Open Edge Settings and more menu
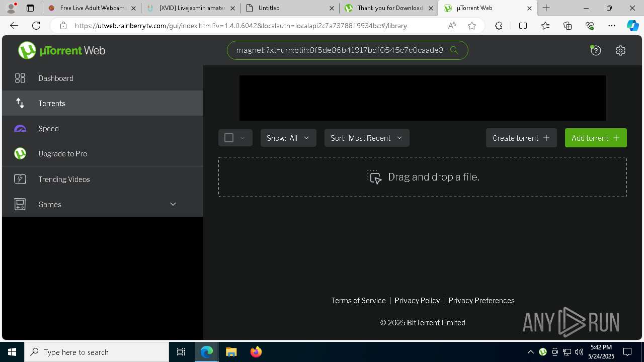Image resolution: width=644 pixels, height=362 pixels. [612, 26]
